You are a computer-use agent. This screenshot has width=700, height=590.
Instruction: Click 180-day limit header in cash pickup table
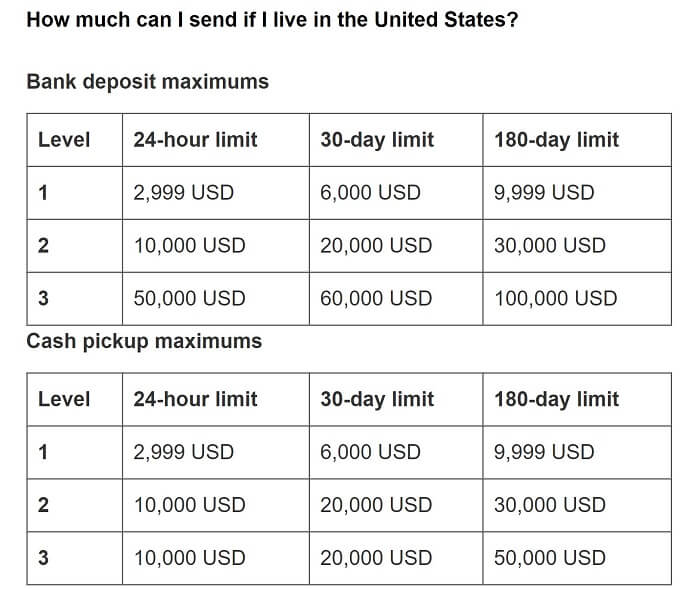tap(556, 399)
